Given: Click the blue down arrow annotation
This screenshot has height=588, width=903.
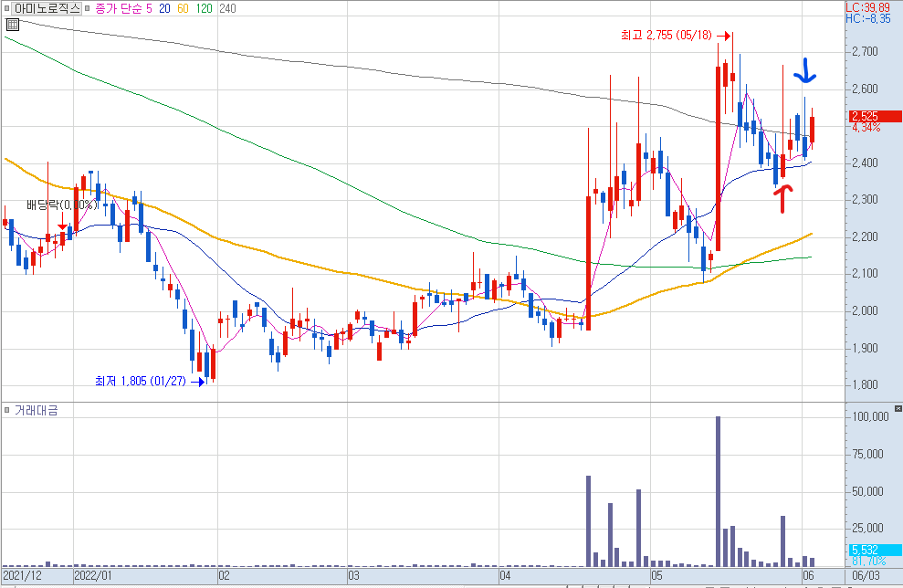Looking at the screenshot, I should 805,70.
